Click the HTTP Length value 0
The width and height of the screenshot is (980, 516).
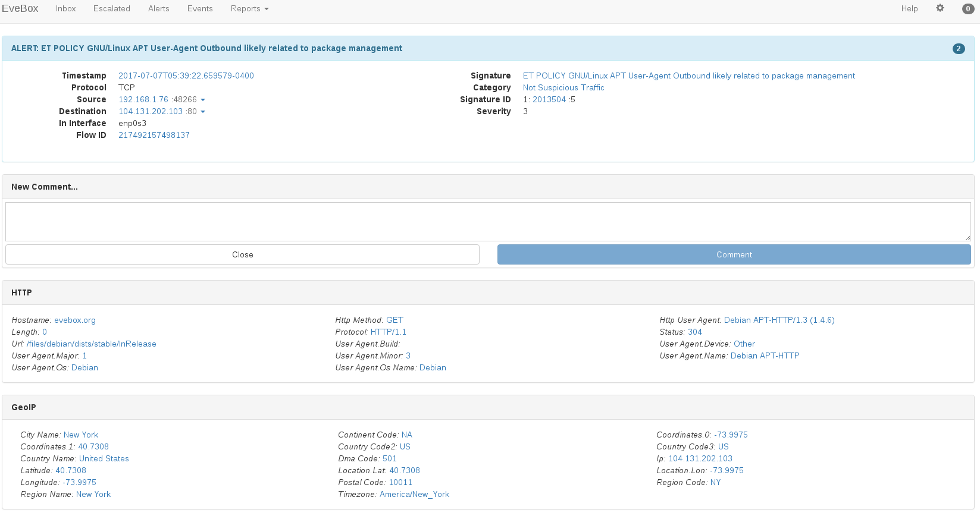coord(45,332)
